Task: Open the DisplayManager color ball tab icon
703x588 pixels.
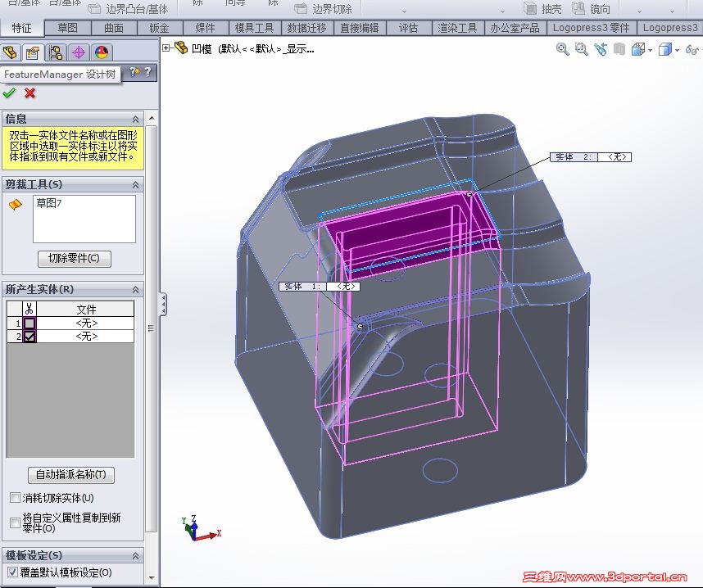Action: pyautogui.click(x=102, y=52)
